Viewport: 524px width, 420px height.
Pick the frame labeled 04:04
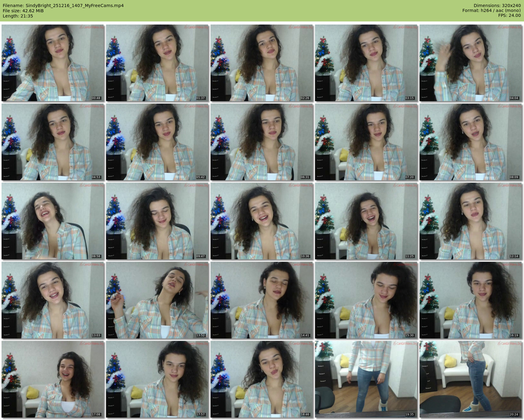coord(471,63)
